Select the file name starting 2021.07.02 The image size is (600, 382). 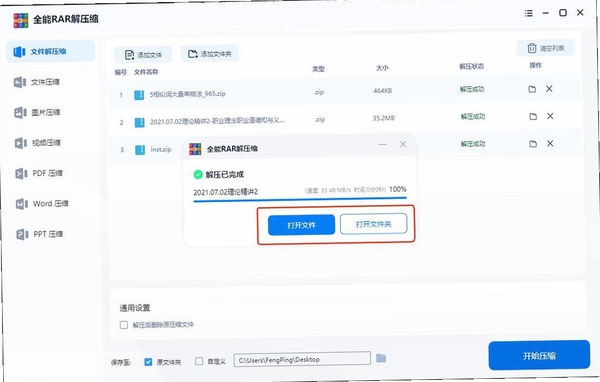click(x=217, y=121)
